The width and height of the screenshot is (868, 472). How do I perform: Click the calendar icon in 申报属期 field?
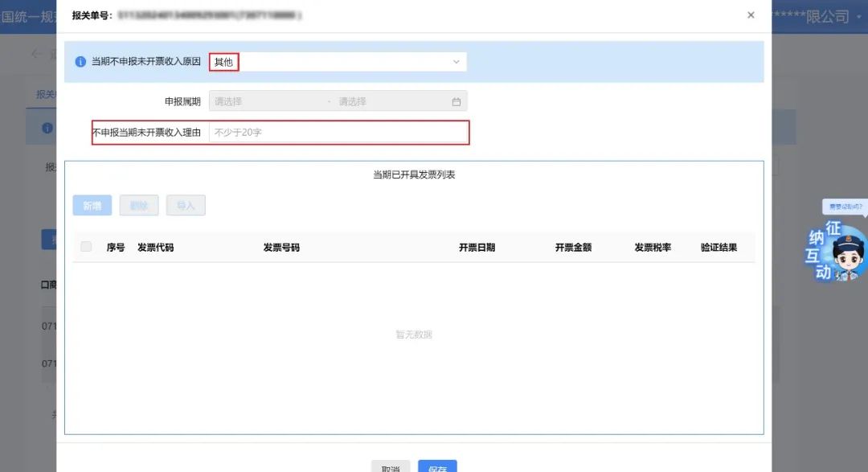pyautogui.click(x=456, y=101)
